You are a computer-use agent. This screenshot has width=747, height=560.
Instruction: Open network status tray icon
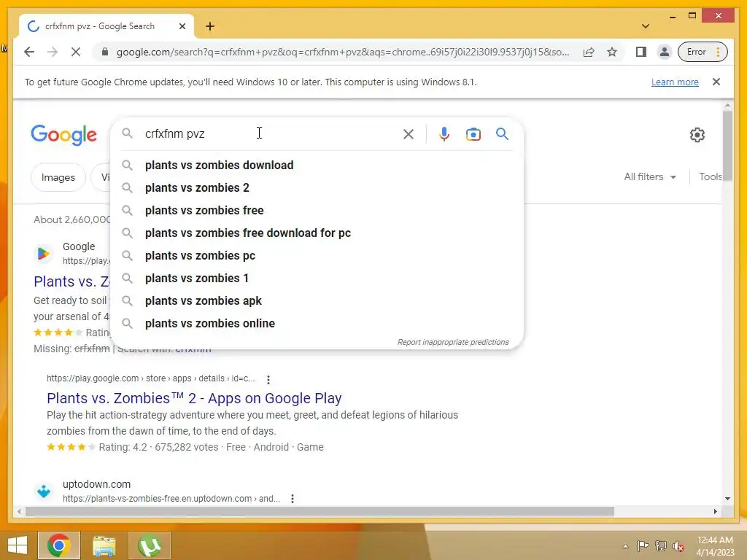click(x=661, y=546)
